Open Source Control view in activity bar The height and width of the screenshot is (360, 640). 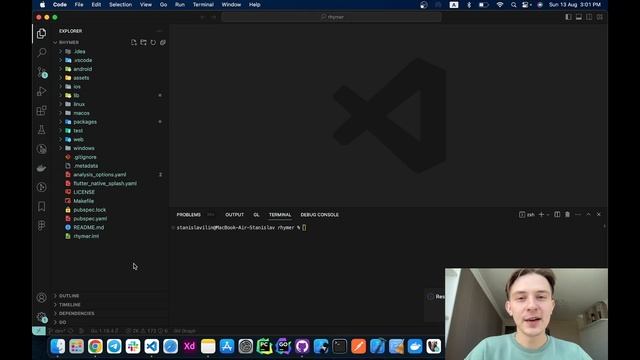tap(41, 72)
